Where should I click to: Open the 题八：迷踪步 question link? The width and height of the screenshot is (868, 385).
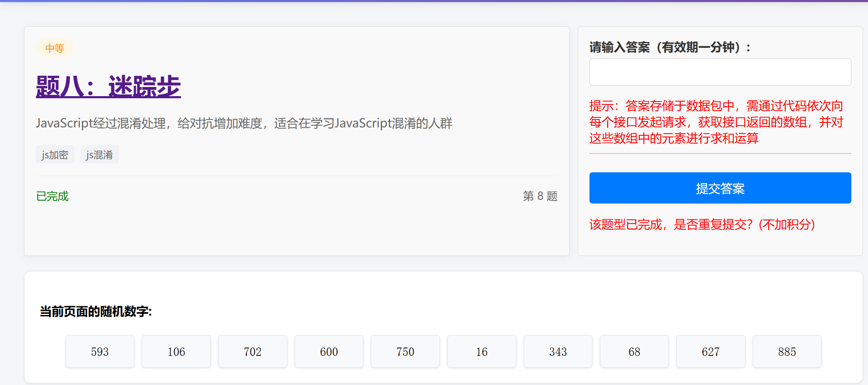click(109, 86)
